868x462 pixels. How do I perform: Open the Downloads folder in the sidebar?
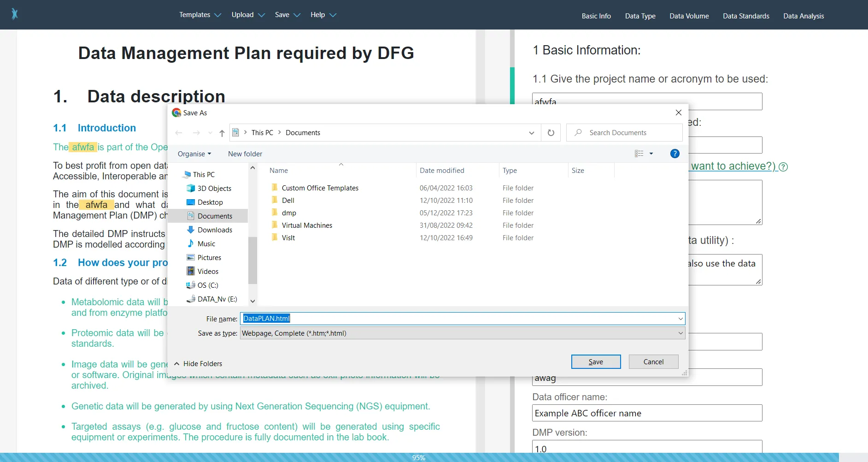coord(214,230)
